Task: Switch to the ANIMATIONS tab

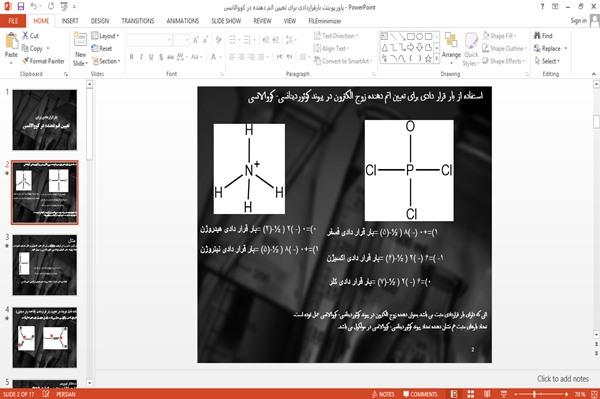Action: tap(183, 21)
